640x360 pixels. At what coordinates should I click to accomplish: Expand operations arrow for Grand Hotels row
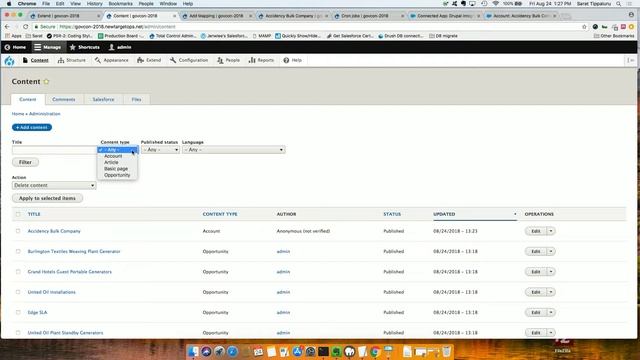pyautogui.click(x=551, y=272)
